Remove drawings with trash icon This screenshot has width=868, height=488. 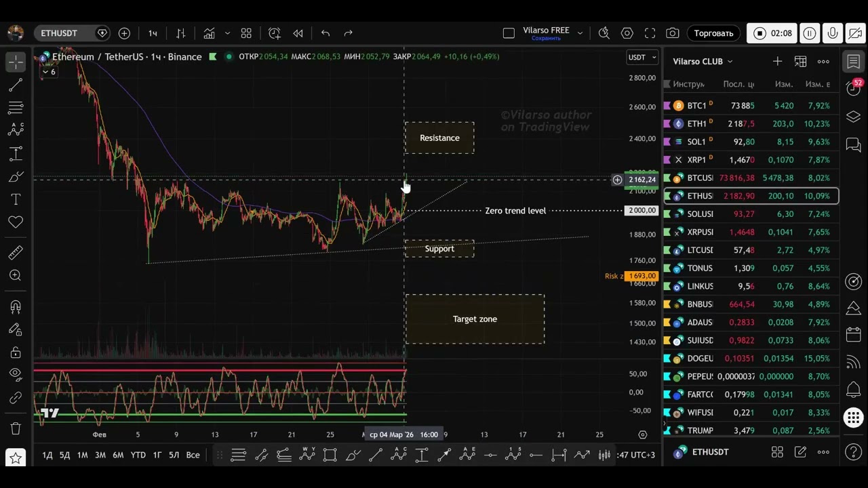point(16,428)
